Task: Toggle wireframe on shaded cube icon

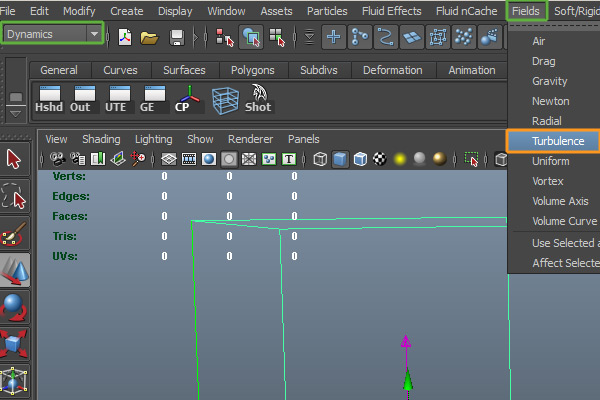Action: [360, 159]
